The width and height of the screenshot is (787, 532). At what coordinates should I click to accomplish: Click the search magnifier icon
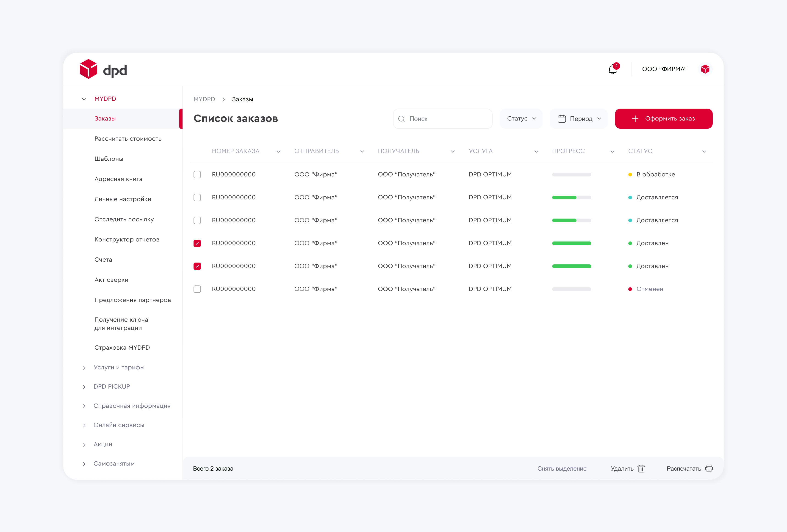pyautogui.click(x=402, y=119)
